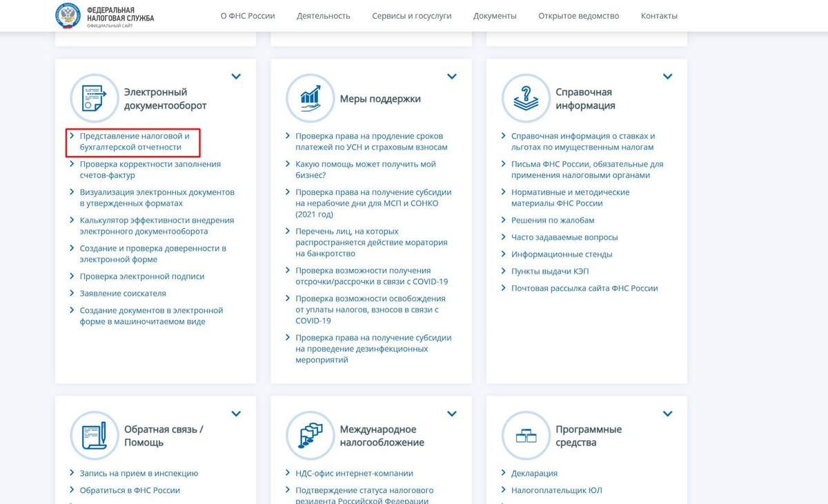Open Проверка права на продление сроков платежей
Viewport: 828px width, 504px height.
coord(371,141)
